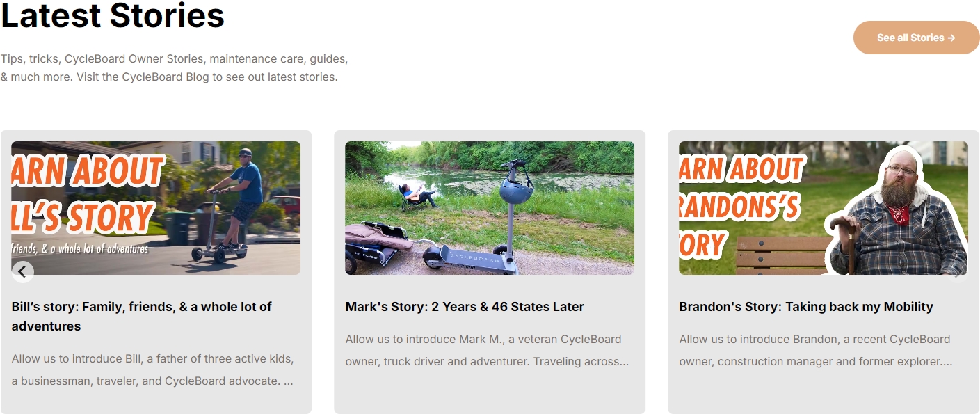Select Brandon's story thumbnail image
Image resolution: width=980 pixels, height=414 pixels.
click(824, 208)
